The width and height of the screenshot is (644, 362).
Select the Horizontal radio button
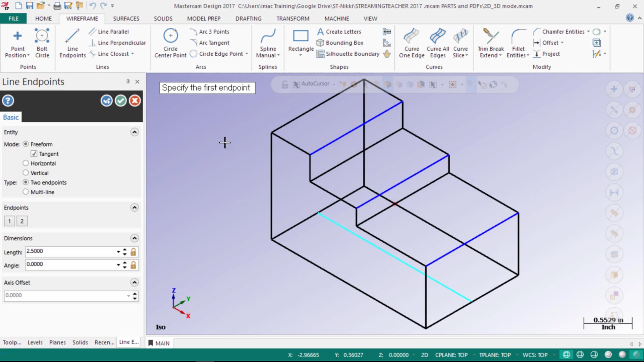tap(25, 163)
